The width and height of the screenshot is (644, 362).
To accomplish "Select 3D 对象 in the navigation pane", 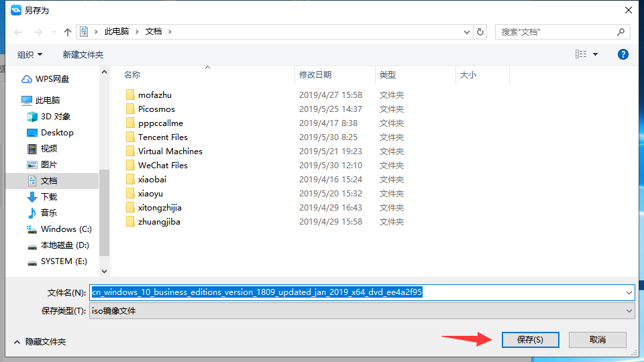I will pos(55,117).
